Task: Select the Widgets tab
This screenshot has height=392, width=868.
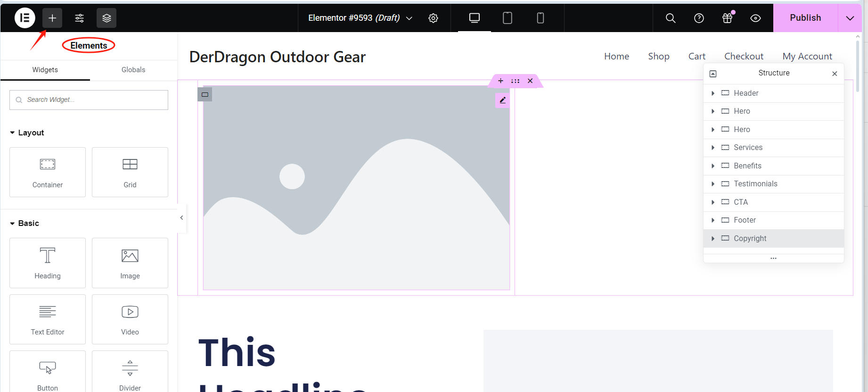Action: pyautogui.click(x=45, y=70)
